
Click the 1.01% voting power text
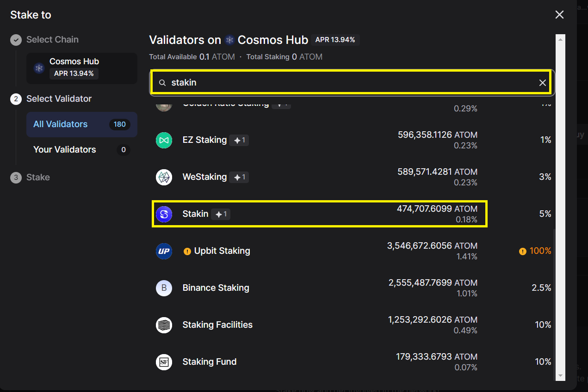click(x=466, y=294)
